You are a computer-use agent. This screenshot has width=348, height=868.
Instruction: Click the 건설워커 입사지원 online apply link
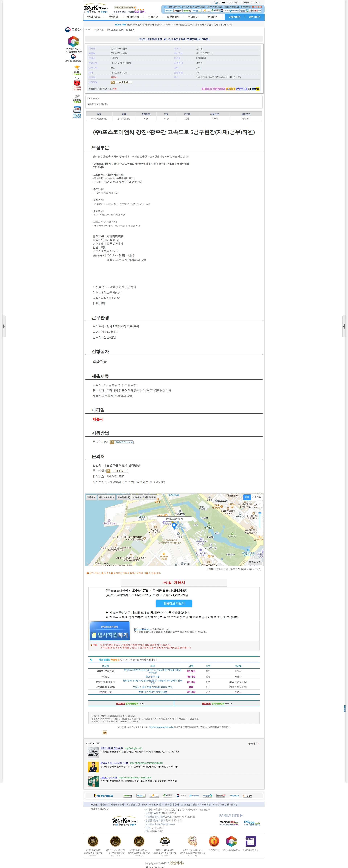[x=122, y=442]
